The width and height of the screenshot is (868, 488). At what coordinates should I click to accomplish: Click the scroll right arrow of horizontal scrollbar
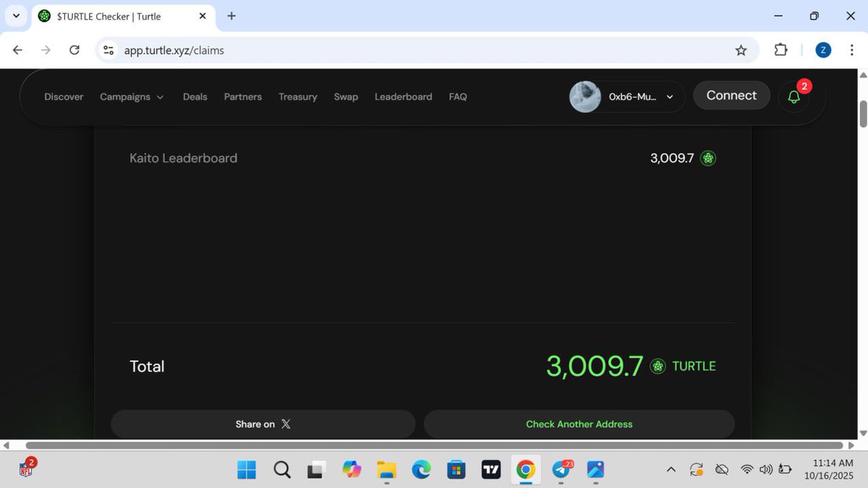click(x=851, y=445)
